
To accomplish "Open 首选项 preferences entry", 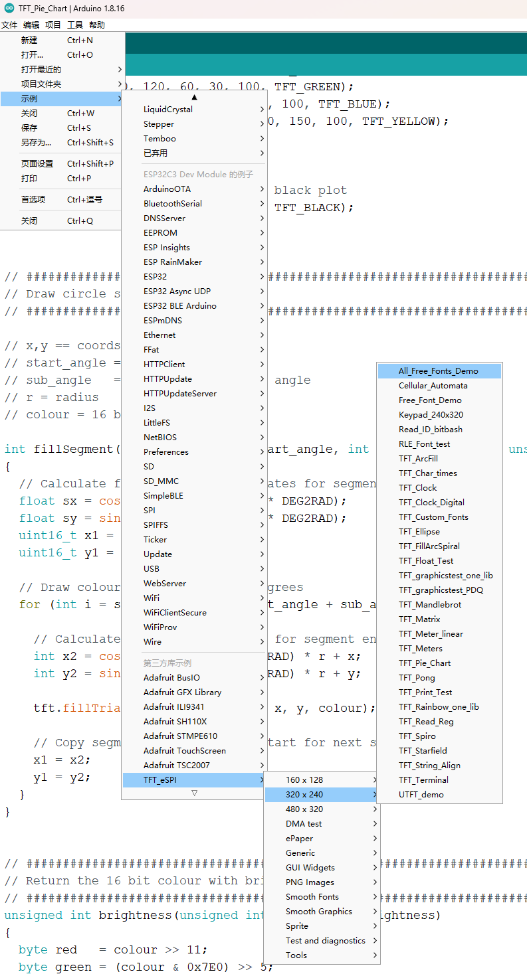I will (x=33, y=199).
